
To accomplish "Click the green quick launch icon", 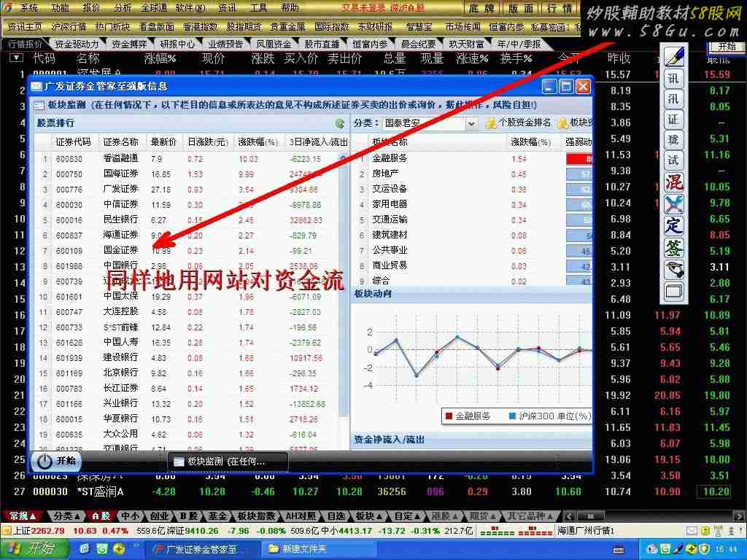I will 102,549.
